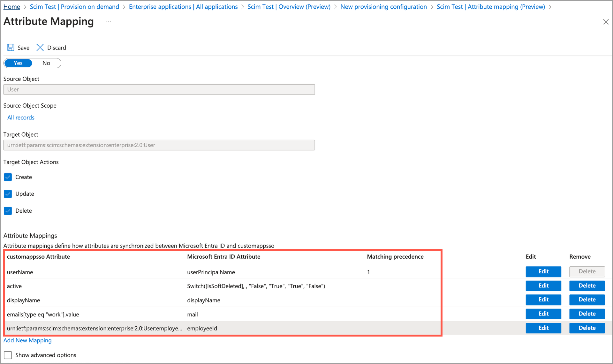Close the Attribute Mapping pane
The width and height of the screenshot is (613, 364).
pyautogui.click(x=606, y=22)
